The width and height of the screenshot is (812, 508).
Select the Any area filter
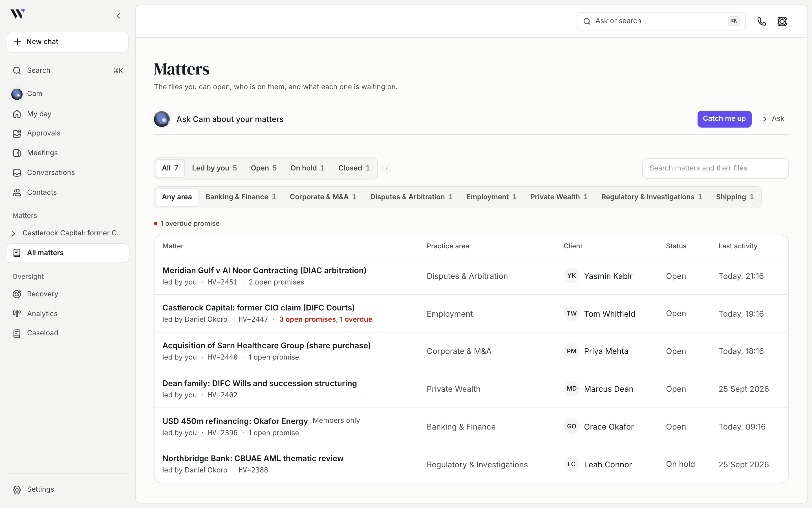177,197
